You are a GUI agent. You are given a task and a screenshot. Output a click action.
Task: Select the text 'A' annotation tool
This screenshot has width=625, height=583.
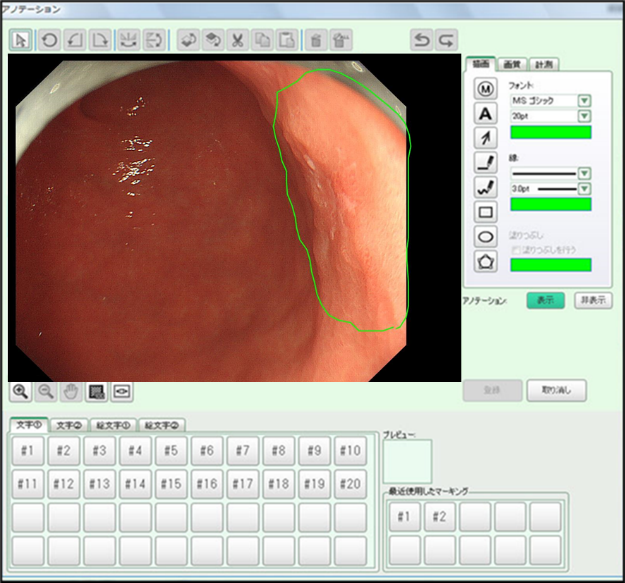pyautogui.click(x=486, y=113)
